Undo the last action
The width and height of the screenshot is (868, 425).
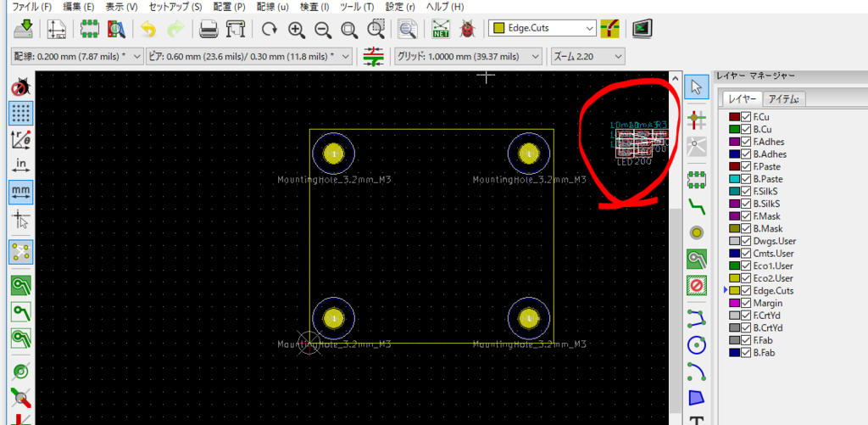tap(148, 28)
